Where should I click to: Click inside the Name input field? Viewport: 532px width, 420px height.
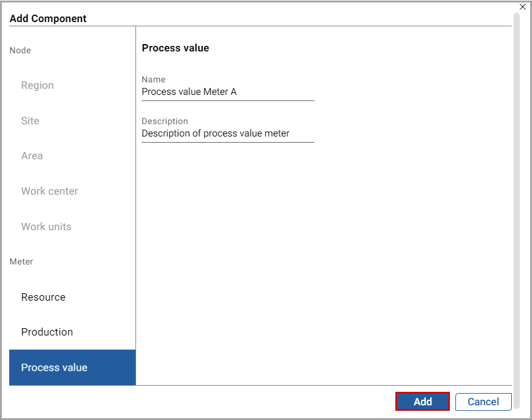coord(227,92)
